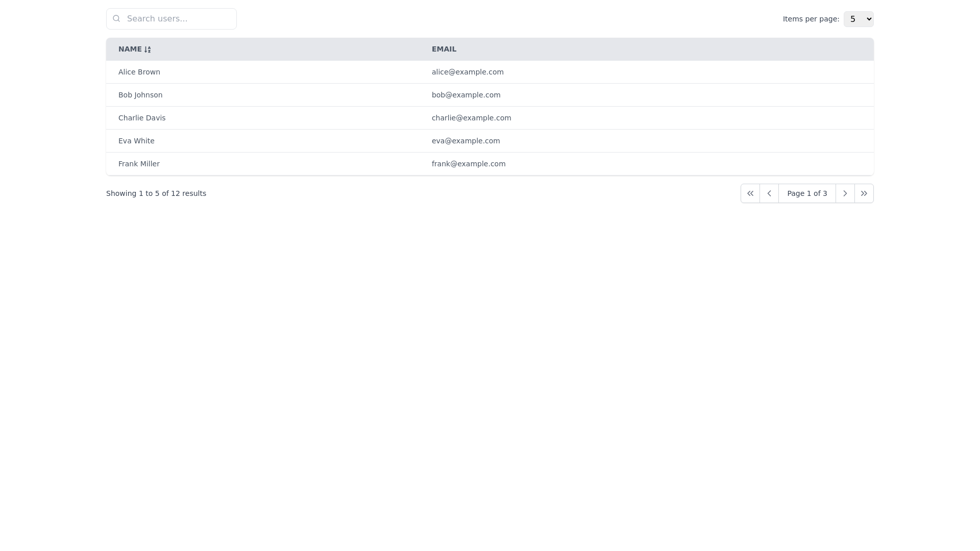Select alice@example.com email cell

[468, 72]
